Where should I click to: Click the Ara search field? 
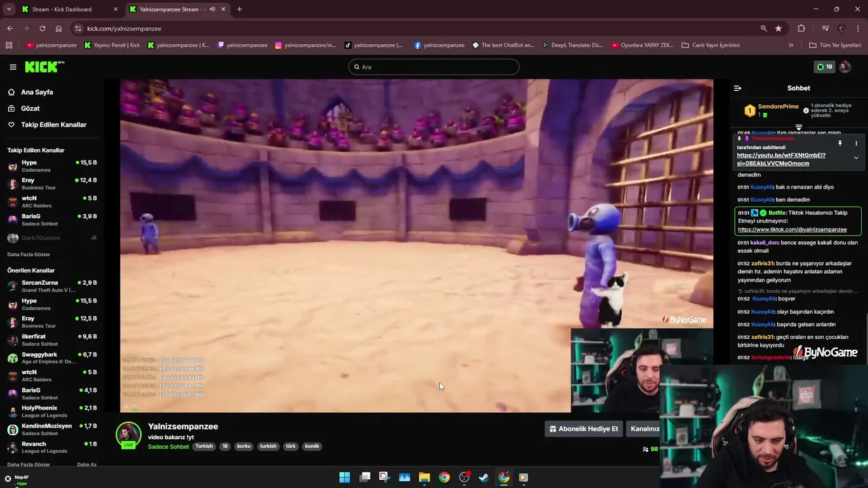pyautogui.click(x=434, y=66)
